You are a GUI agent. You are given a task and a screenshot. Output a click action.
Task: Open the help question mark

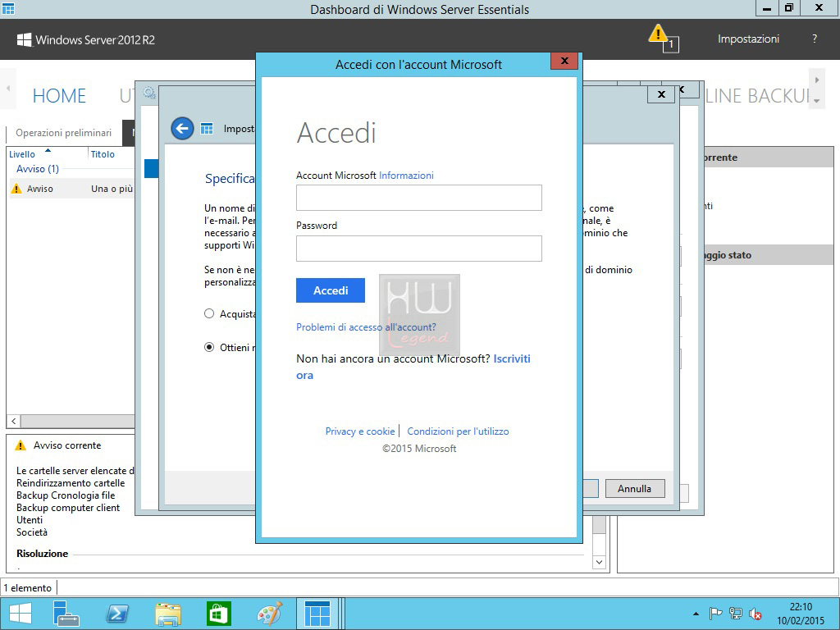[x=815, y=39]
